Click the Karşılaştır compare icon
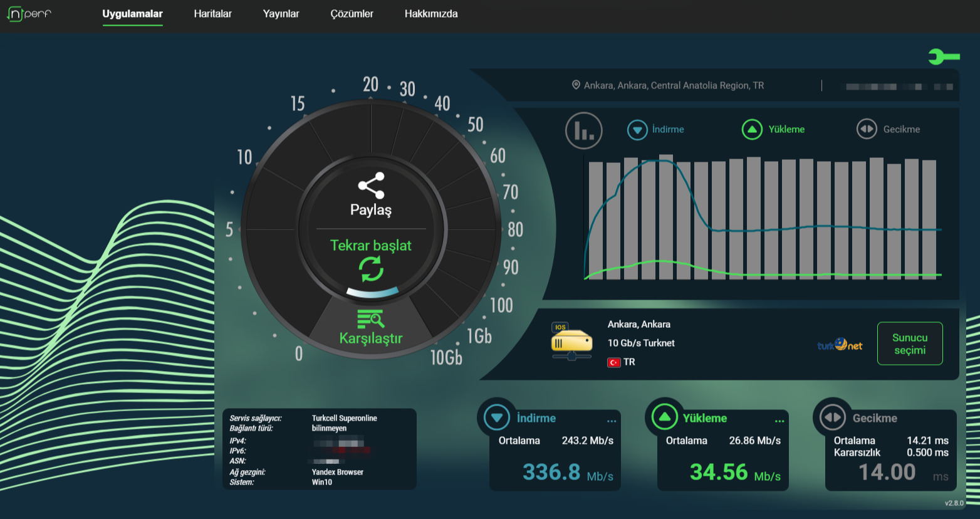Viewport: 980px width, 519px height. (x=371, y=319)
